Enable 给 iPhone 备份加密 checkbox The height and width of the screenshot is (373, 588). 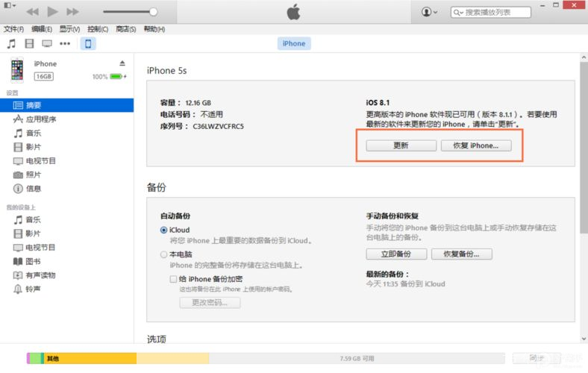point(173,279)
